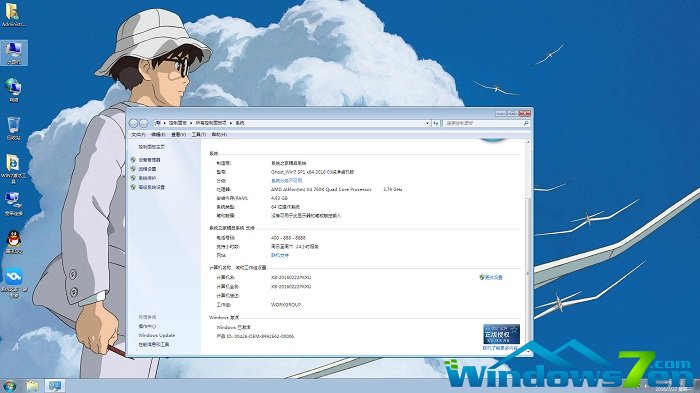700x393 pixels.
Task: Open the Administrator folder desktop icon
Action: (13, 14)
